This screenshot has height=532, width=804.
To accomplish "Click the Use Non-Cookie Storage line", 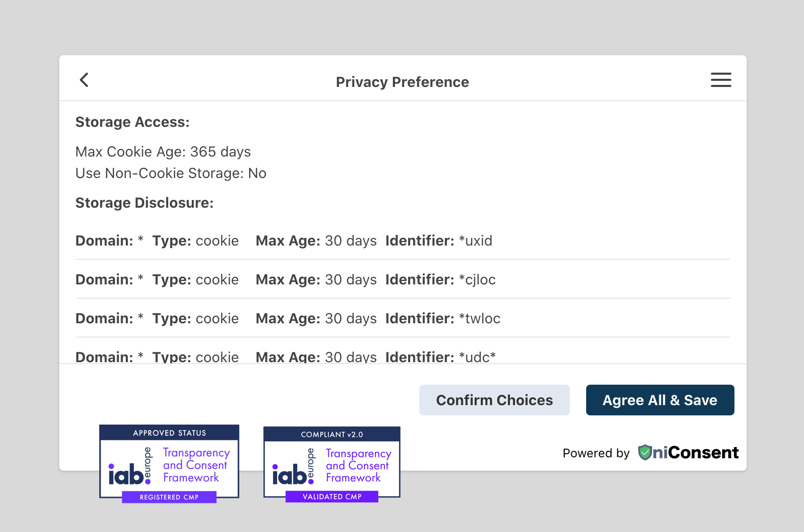I will pos(171,173).
